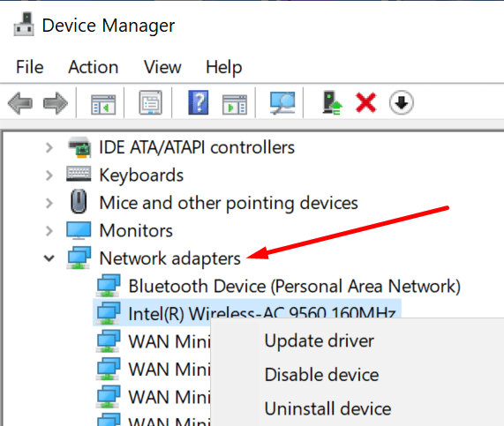Select the Monitors tree label
Screen dimensions: 504x426
pos(136,231)
